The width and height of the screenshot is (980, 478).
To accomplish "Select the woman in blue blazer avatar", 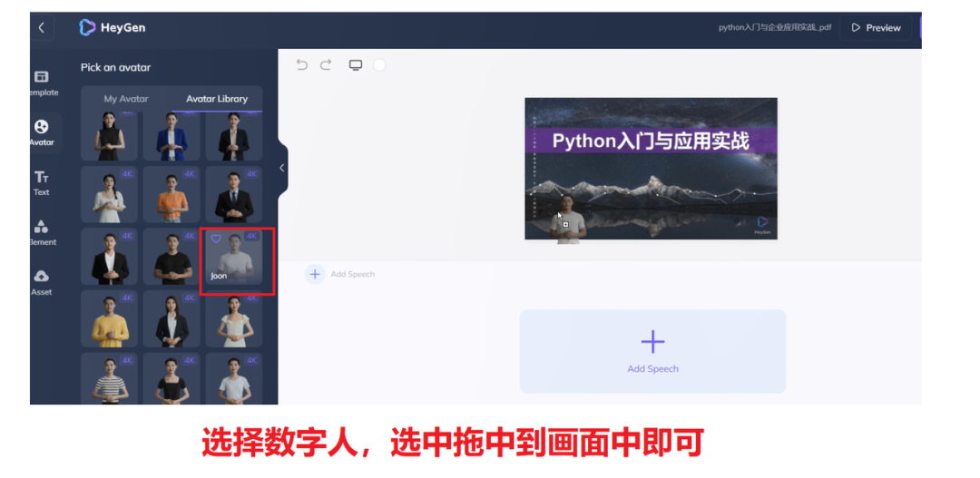I will 171,137.
